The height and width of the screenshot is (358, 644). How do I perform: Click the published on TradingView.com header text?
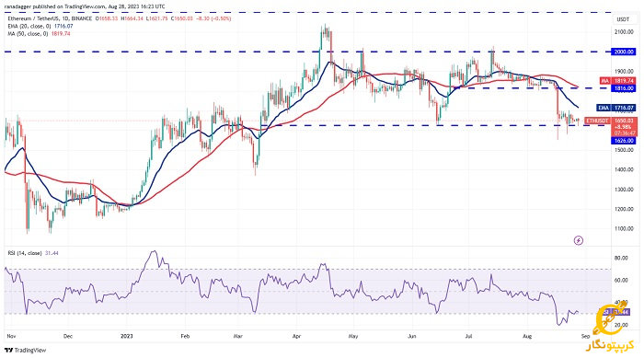tap(85, 6)
